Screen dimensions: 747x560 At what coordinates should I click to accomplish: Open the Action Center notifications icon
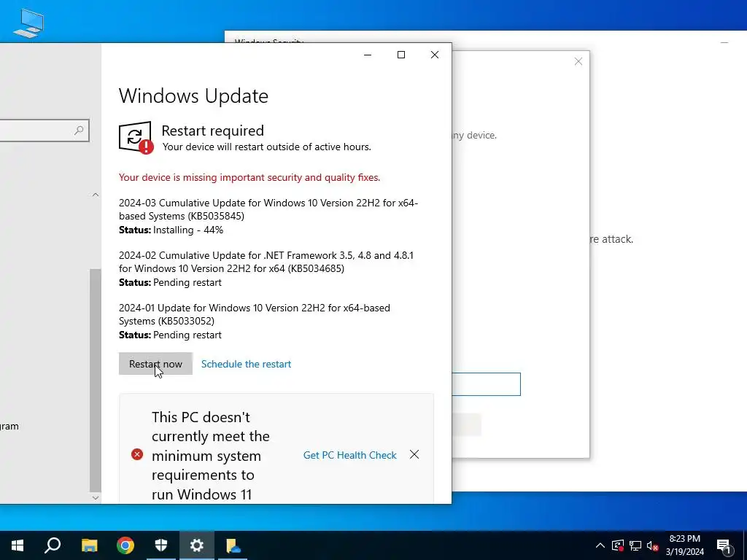[x=724, y=545]
